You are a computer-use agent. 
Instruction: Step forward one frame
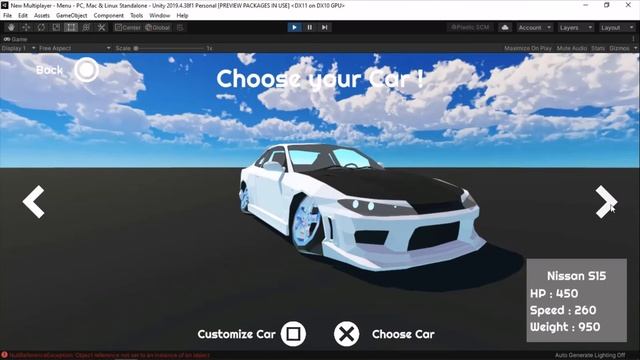coord(324,27)
